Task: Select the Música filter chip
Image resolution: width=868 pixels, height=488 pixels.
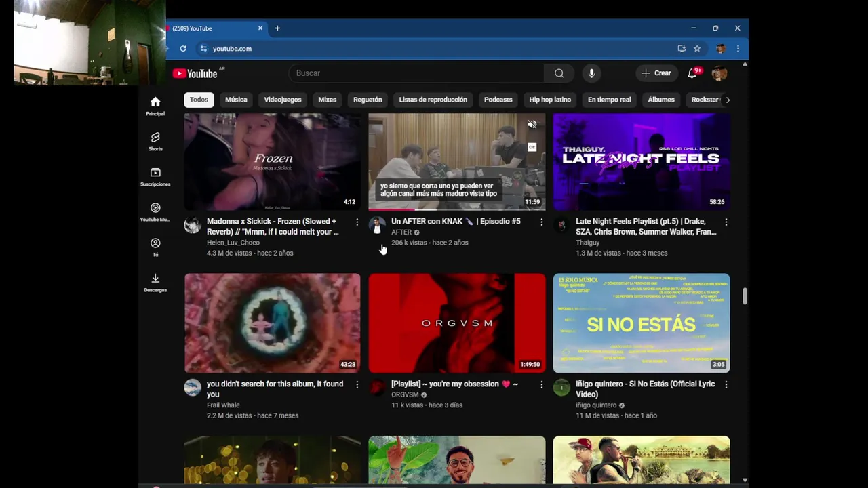Action: click(x=236, y=100)
